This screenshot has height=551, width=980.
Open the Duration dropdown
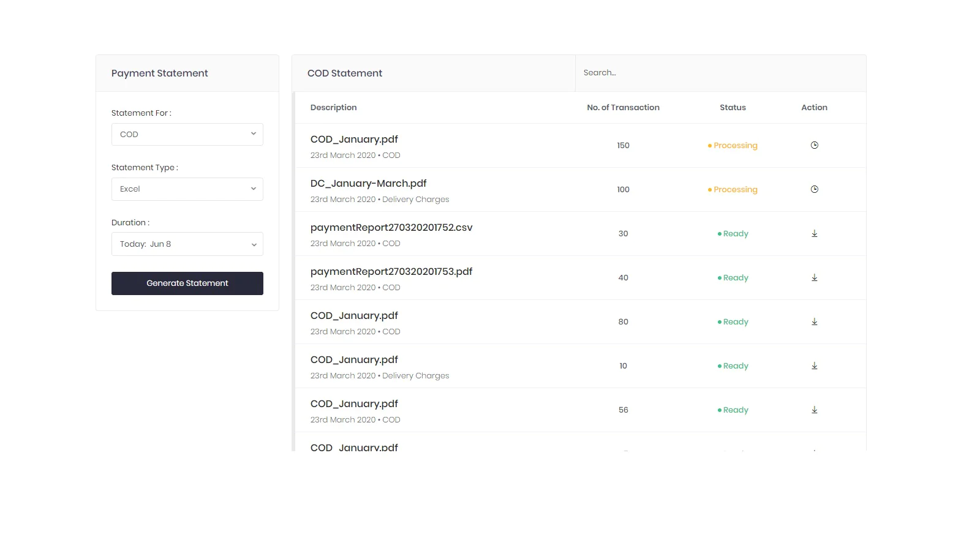[x=187, y=244]
